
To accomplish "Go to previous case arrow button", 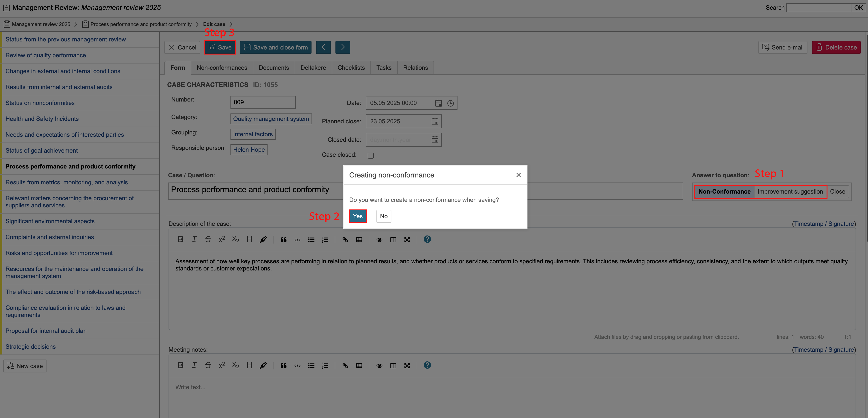I will point(323,47).
